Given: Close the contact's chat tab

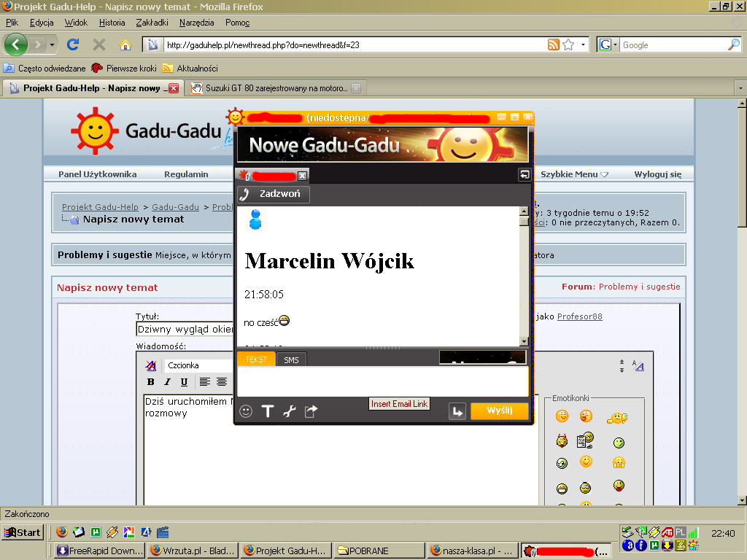Looking at the screenshot, I should (x=302, y=176).
